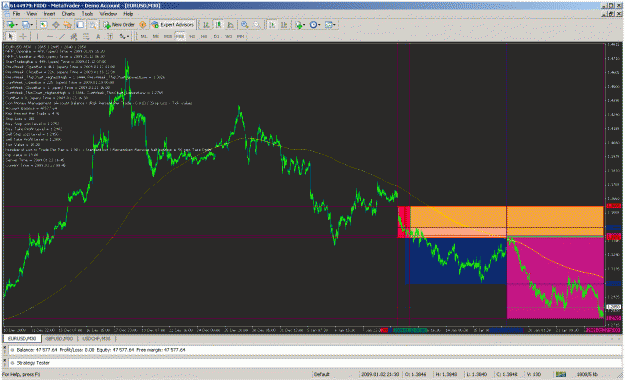The image size is (625, 380).
Task: Switch to the USDCHF,M30 chart tab
Action: pyautogui.click(x=96, y=339)
